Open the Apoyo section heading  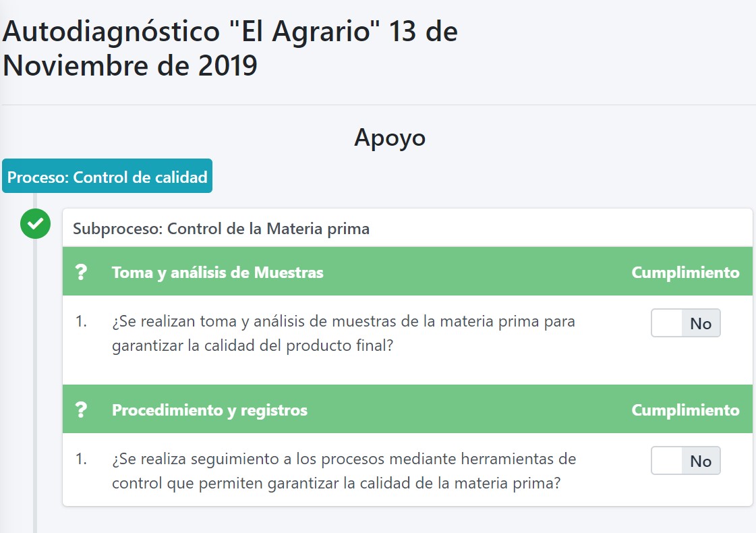(x=390, y=138)
